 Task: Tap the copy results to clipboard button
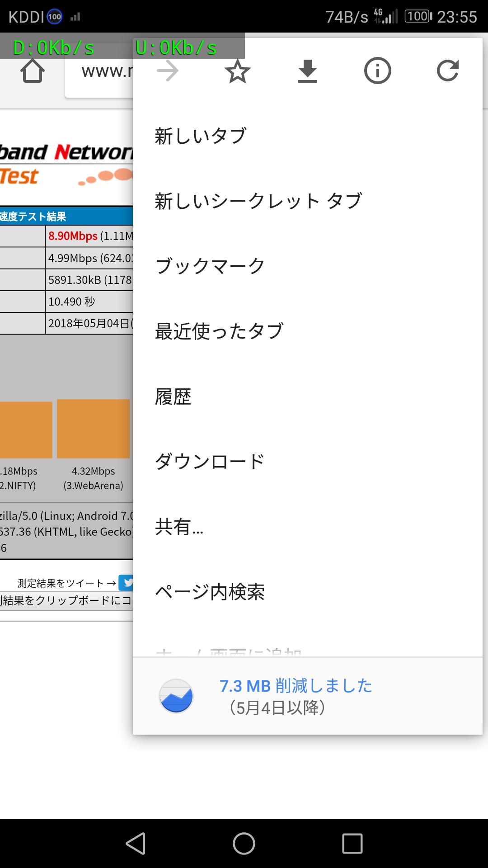click(x=66, y=601)
